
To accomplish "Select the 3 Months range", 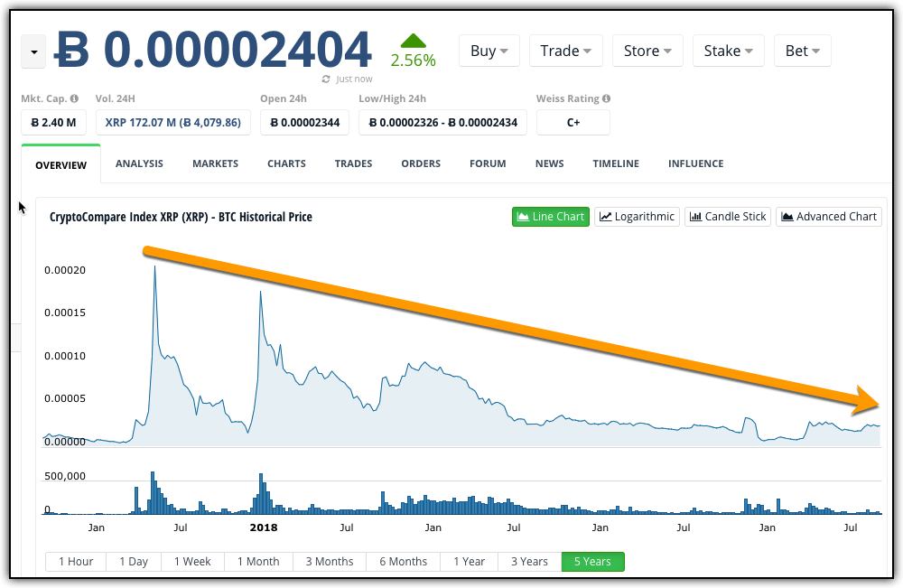I will pos(330,562).
